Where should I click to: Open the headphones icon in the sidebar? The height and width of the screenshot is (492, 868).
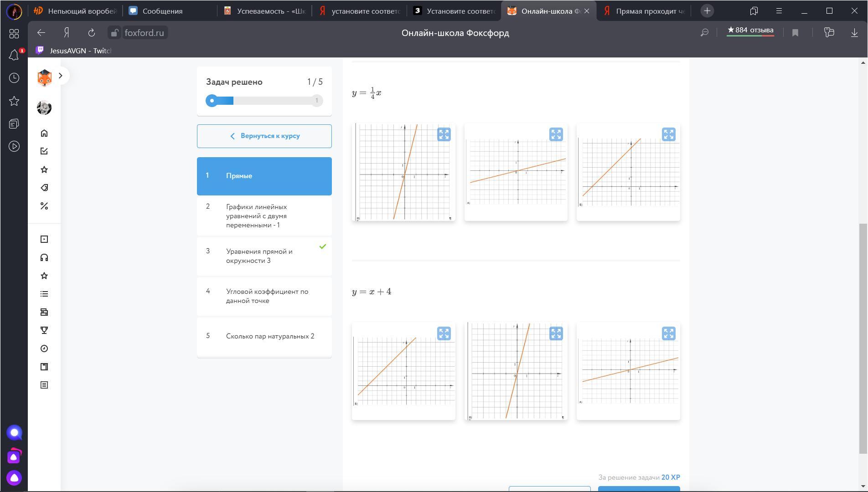[44, 257]
